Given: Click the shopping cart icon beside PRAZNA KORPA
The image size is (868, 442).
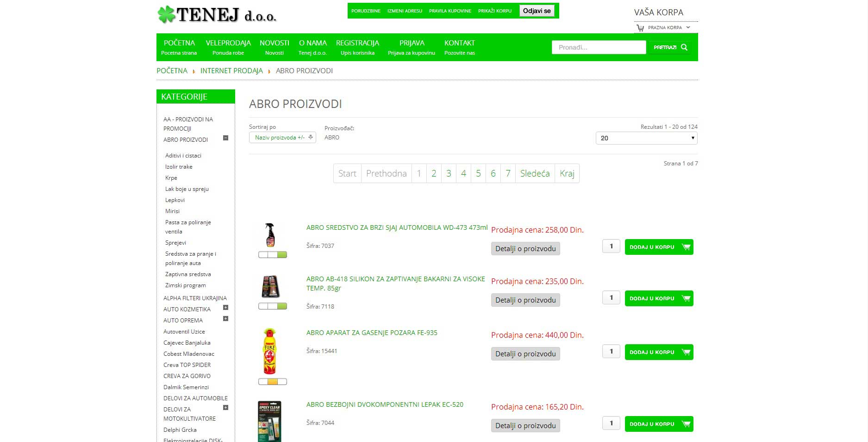Looking at the screenshot, I should tap(640, 28).
